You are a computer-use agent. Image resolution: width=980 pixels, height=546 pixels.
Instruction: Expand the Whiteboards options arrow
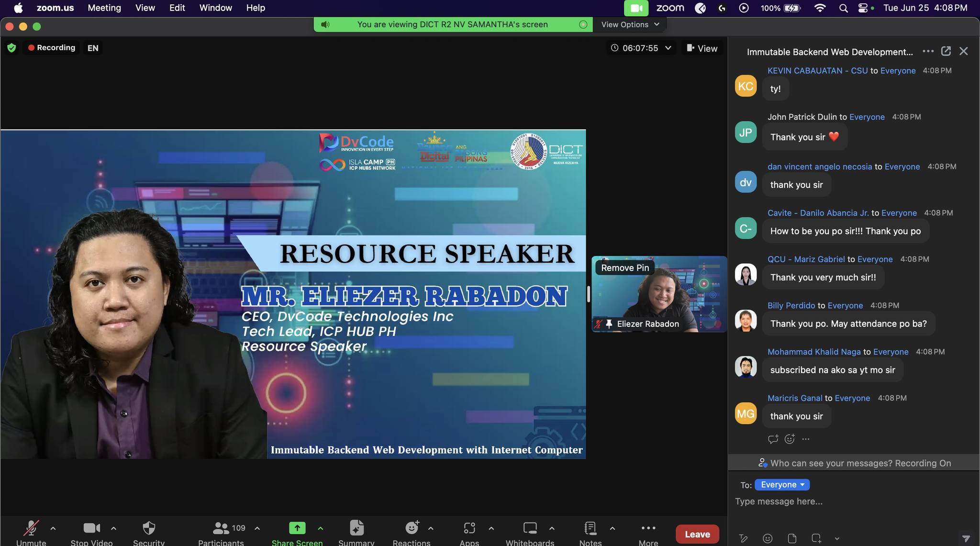[552, 528]
